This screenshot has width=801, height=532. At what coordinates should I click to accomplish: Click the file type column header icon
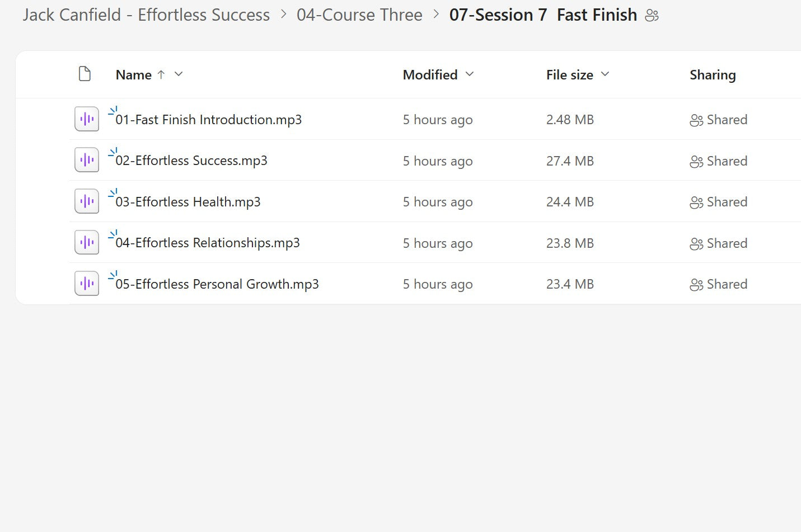pyautogui.click(x=85, y=73)
